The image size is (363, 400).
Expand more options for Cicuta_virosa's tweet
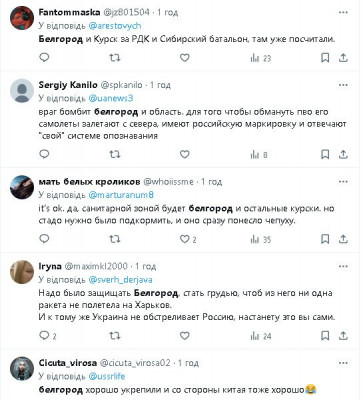point(343,363)
